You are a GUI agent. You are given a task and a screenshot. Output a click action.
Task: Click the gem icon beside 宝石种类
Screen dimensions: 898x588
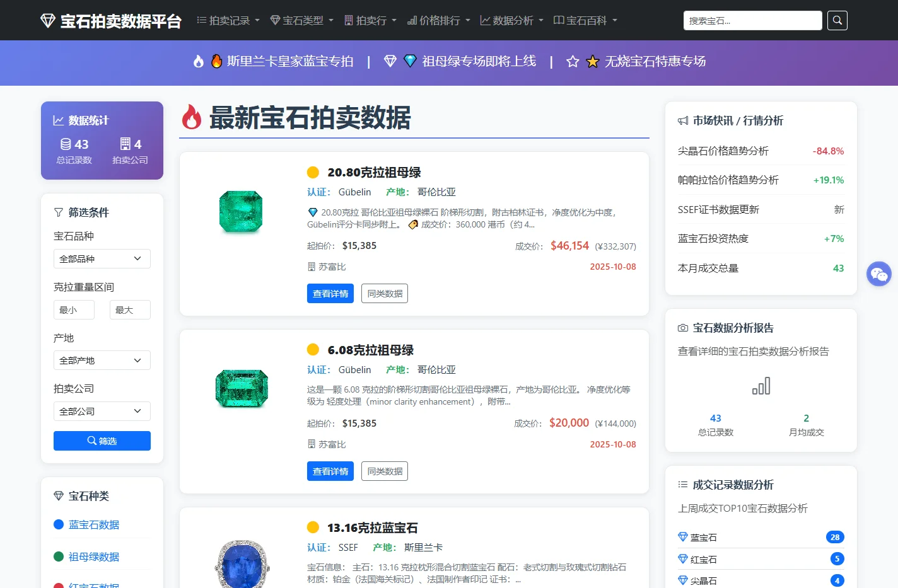[59, 496]
